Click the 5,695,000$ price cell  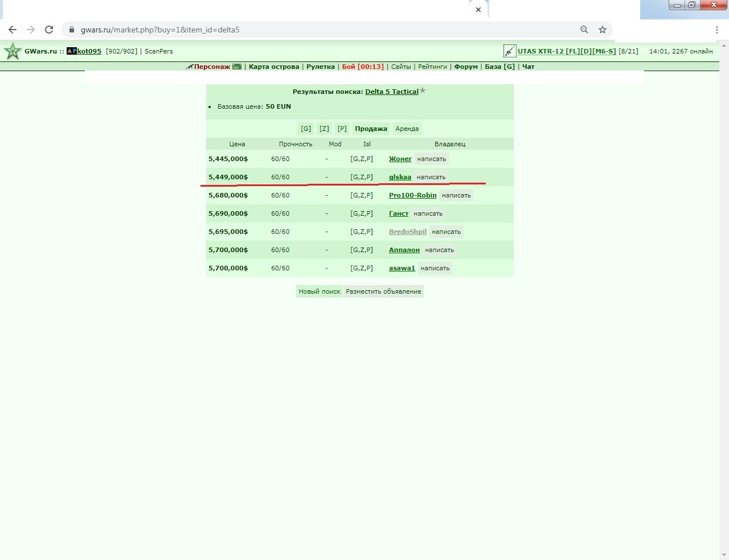coord(228,232)
